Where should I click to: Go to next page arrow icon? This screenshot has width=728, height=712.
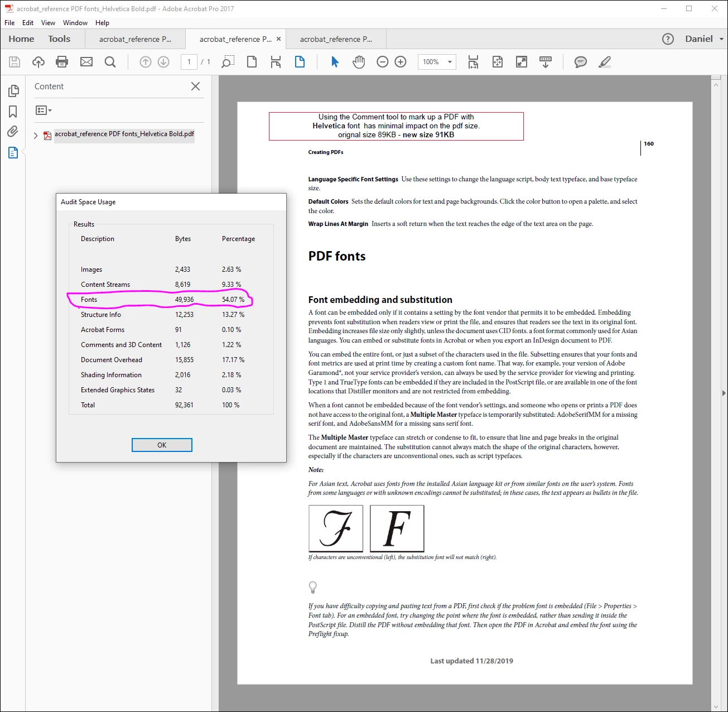[x=163, y=62]
